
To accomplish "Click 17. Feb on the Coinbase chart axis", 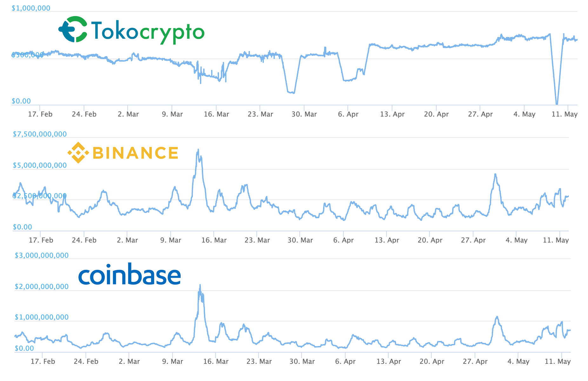I will (43, 362).
